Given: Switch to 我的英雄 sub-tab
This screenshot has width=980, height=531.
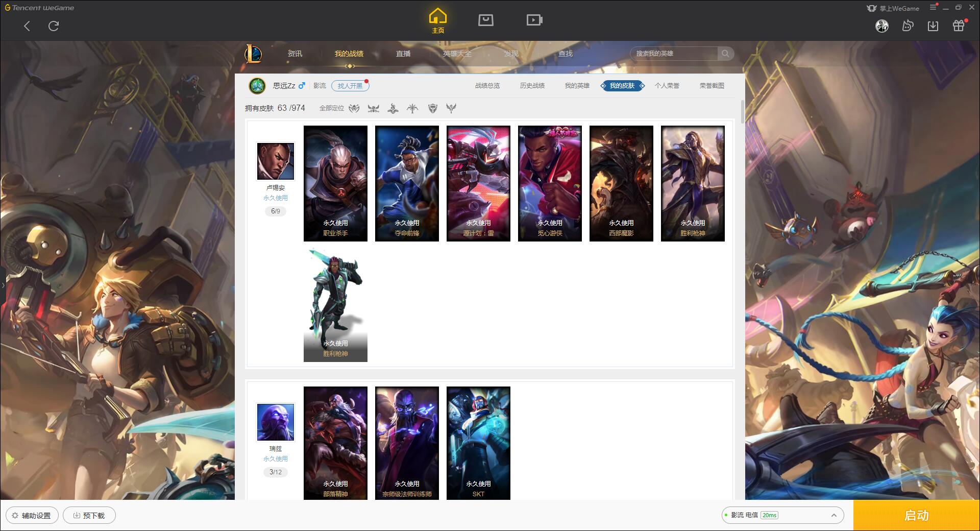Looking at the screenshot, I should click(x=577, y=86).
